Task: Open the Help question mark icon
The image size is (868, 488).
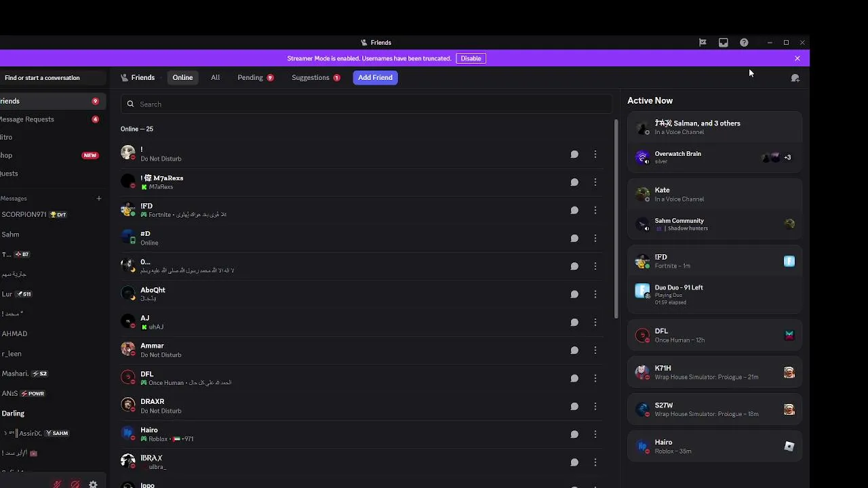Action: coord(744,42)
